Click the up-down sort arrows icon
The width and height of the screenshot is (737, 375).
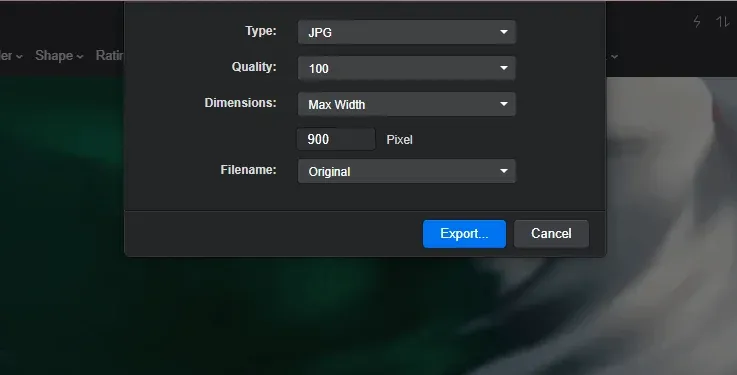(x=722, y=22)
